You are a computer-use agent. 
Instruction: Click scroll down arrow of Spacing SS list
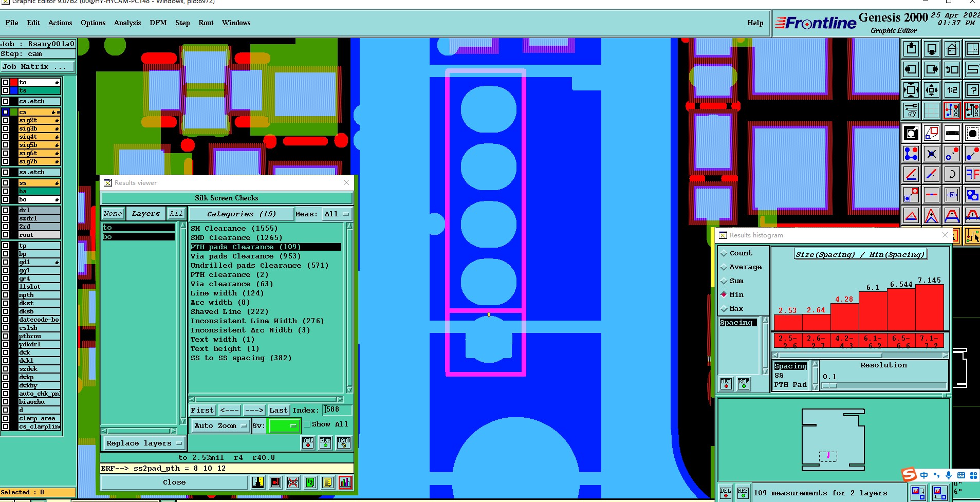point(815,387)
